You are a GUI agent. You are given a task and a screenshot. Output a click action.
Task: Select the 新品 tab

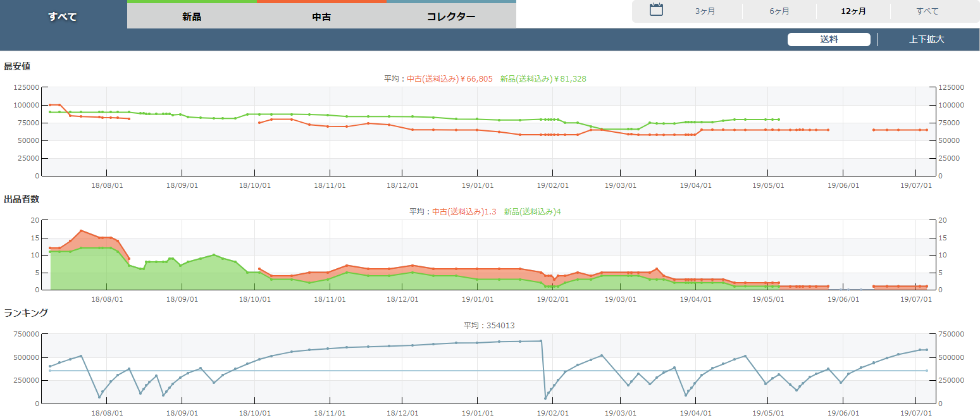tap(192, 16)
